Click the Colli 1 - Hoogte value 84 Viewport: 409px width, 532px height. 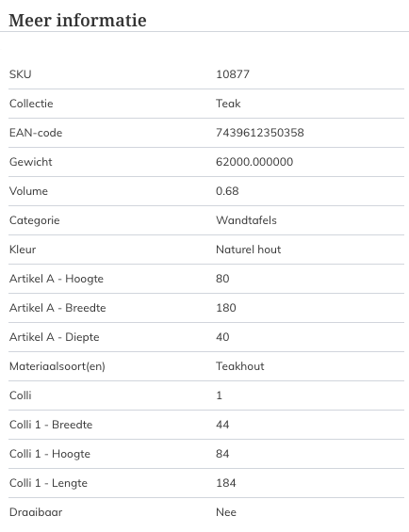click(x=222, y=454)
